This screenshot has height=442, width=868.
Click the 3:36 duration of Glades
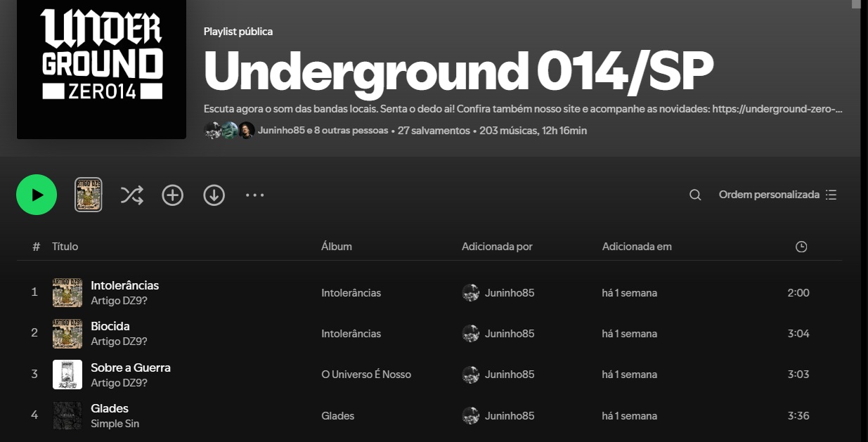click(798, 416)
